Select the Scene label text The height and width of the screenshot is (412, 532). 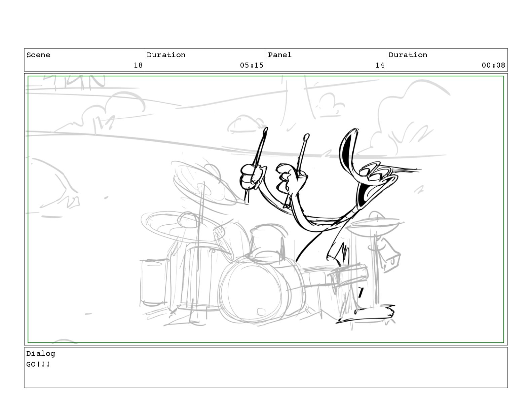click(x=38, y=55)
